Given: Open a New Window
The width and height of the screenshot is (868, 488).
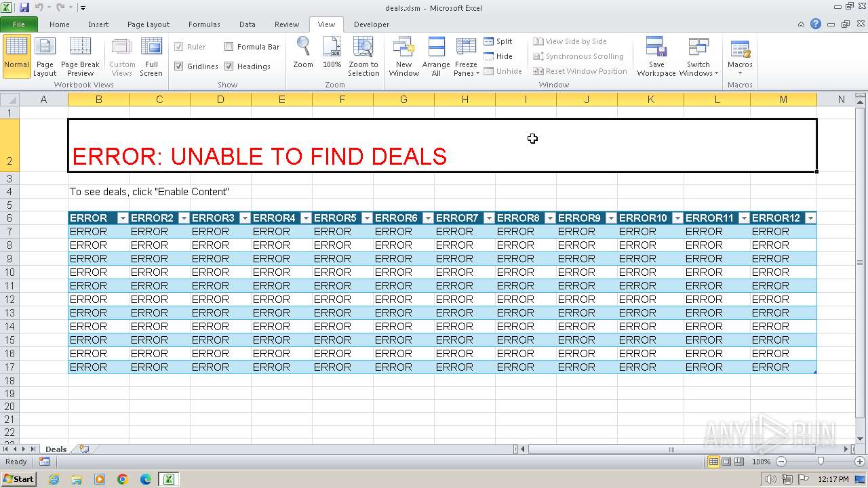Looking at the screenshot, I should (404, 56).
